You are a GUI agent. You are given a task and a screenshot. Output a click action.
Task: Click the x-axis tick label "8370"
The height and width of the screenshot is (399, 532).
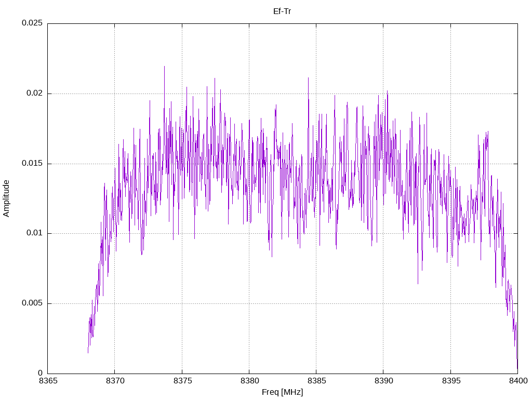115,381
